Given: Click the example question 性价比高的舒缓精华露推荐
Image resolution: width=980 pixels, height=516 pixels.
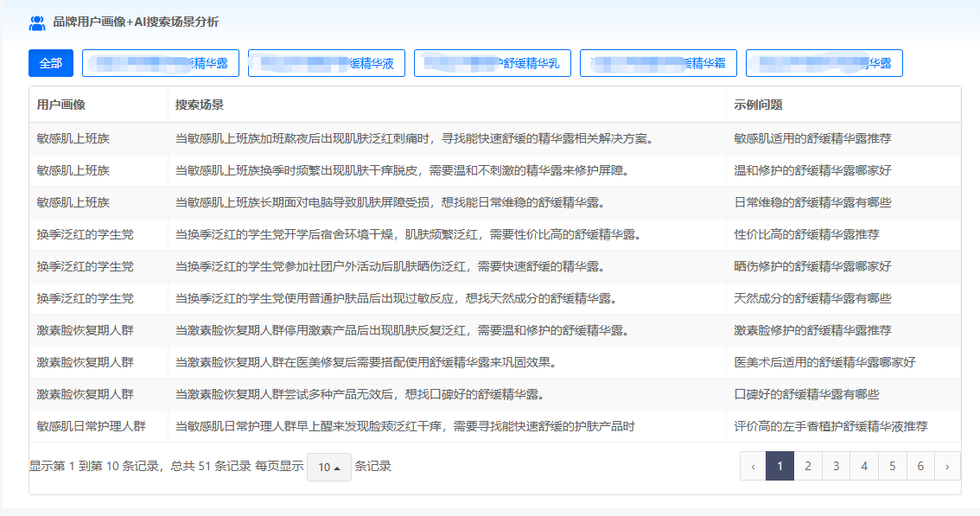Looking at the screenshot, I should [807, 234].
